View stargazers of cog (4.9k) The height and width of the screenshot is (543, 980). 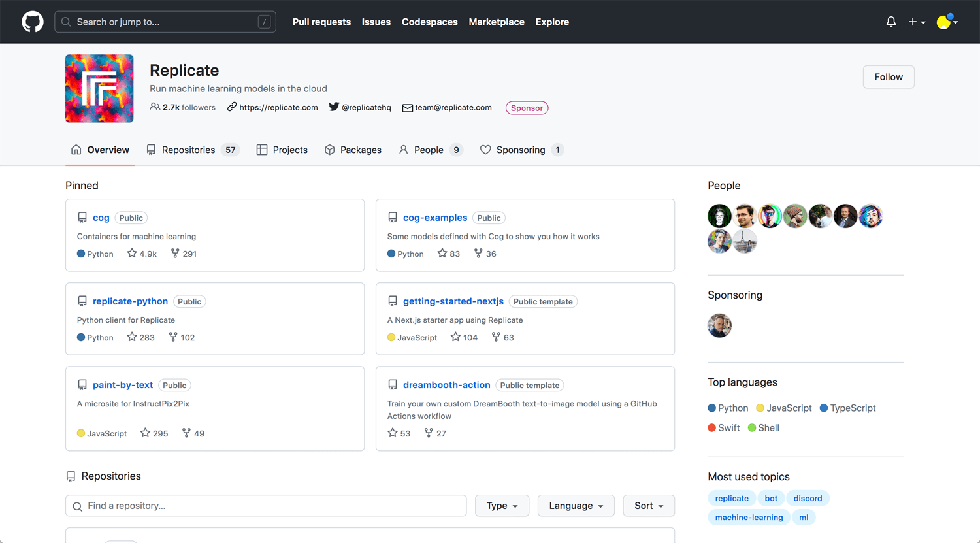tap(142, 254)
